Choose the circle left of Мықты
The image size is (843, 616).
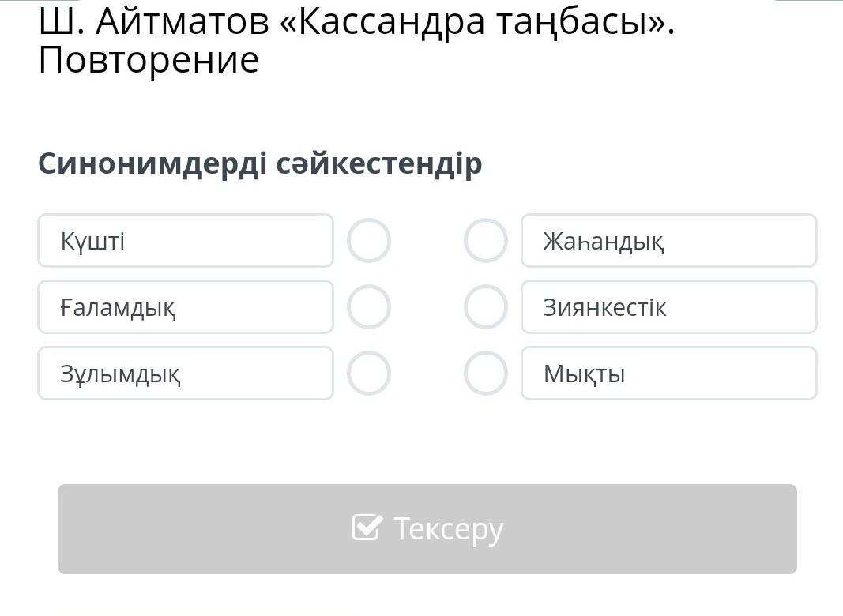(485, 374)
